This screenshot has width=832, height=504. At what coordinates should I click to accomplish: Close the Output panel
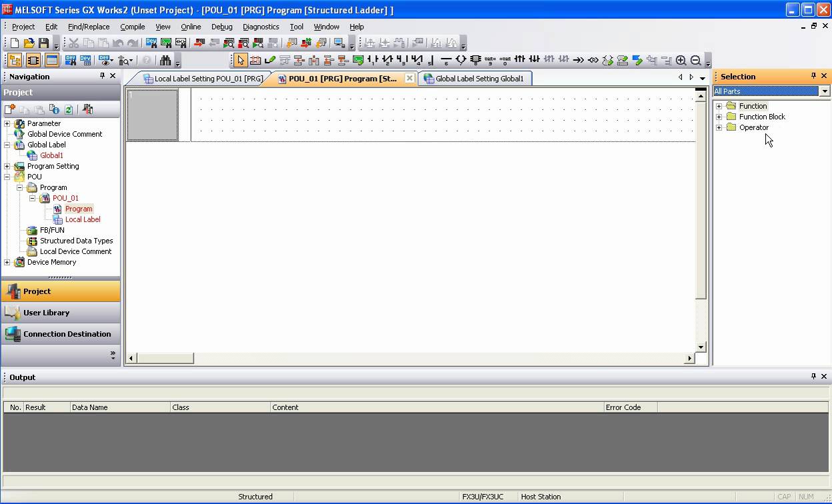[824, 377]
